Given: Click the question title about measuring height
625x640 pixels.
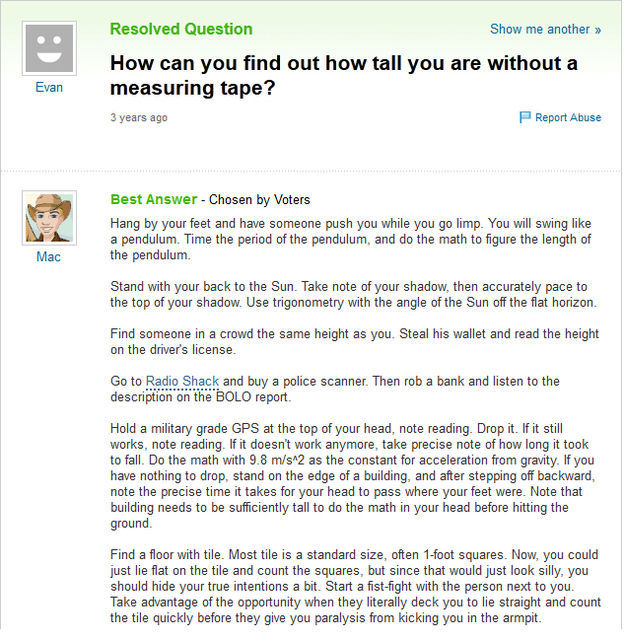Looking at the screenshot, I should 343,76.
